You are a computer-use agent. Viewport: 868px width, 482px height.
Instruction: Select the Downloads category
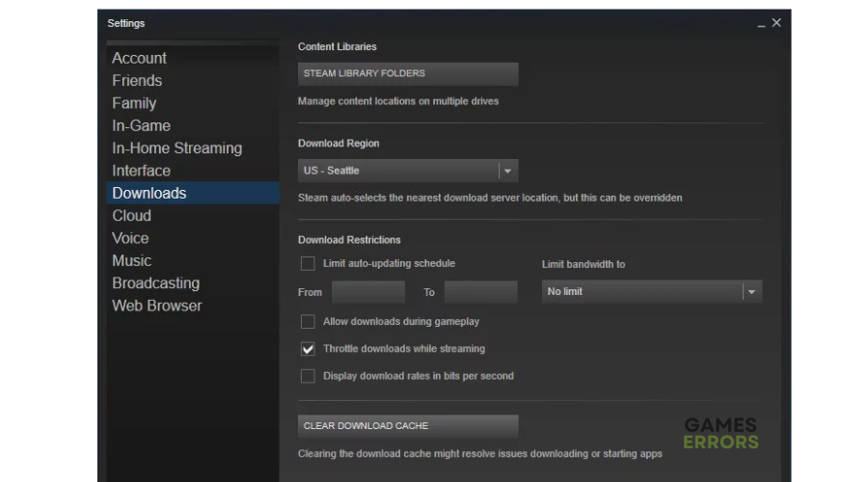193,193
